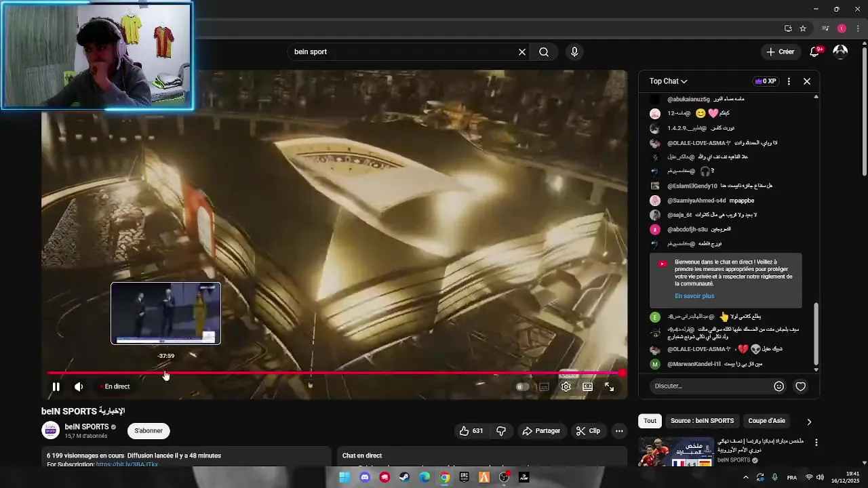Open beIN SPORTS channel avatar
The height and width of the screenshot is (488, 868).
pos(50,430)
